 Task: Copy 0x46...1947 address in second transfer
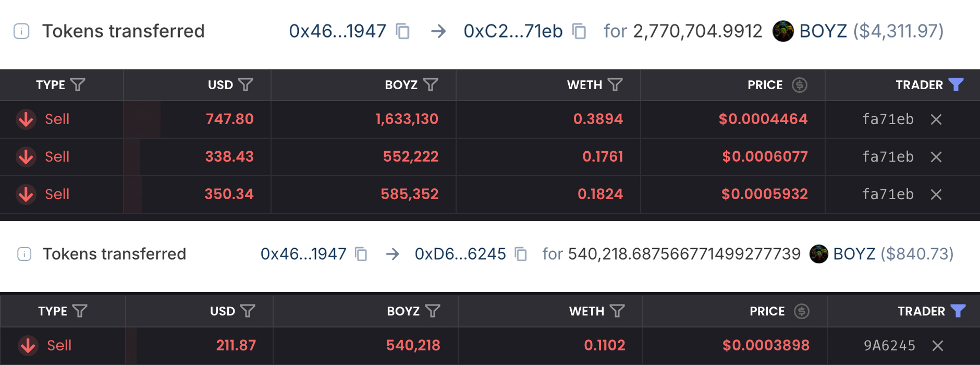click(x=361, y=254)
